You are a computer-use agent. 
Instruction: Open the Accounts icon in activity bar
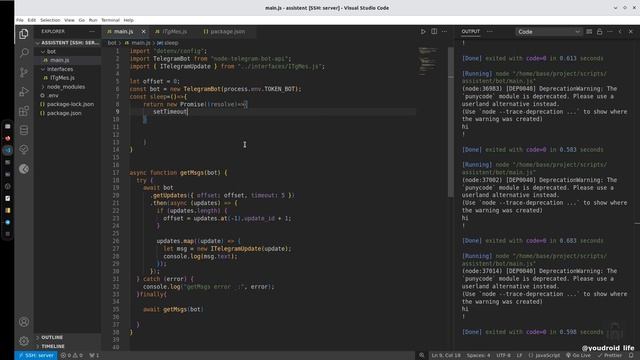pyautogui.click(x=24, y=322)
